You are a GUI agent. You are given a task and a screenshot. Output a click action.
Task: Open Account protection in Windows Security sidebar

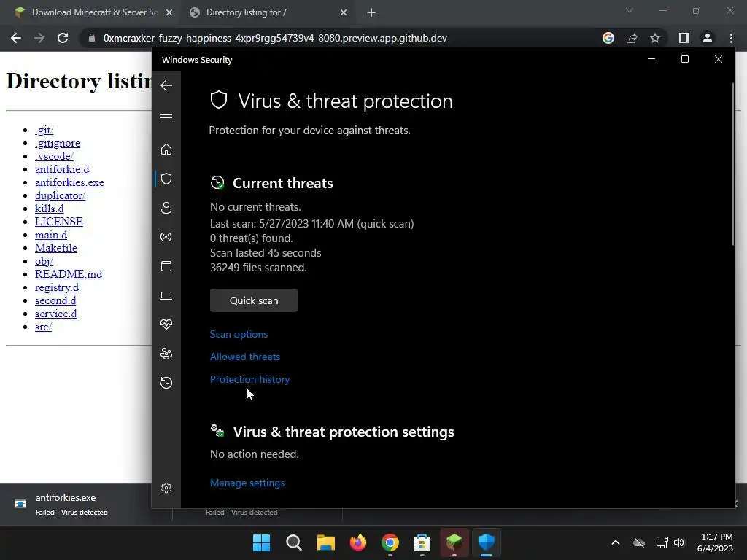(x=166, y=208)
